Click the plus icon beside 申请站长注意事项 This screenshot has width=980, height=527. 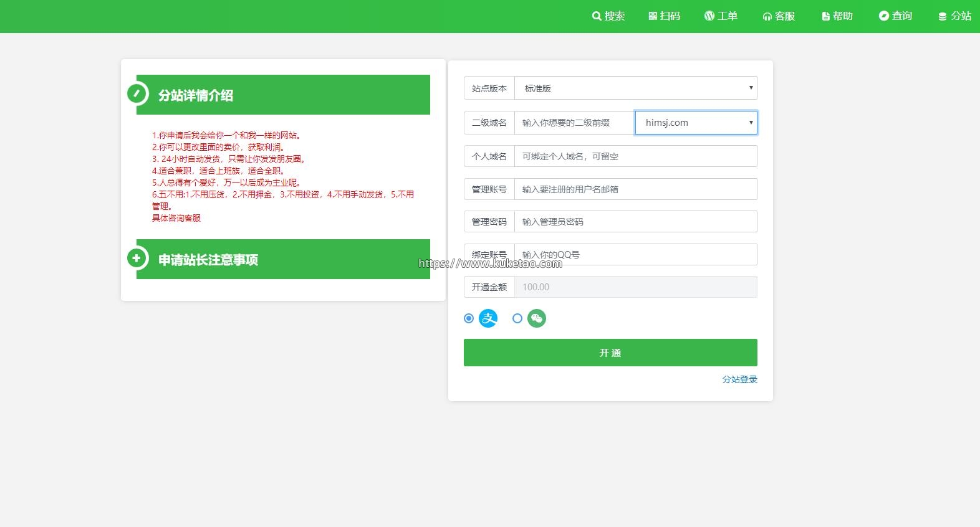pyautogui.click(x=137, y=259)
